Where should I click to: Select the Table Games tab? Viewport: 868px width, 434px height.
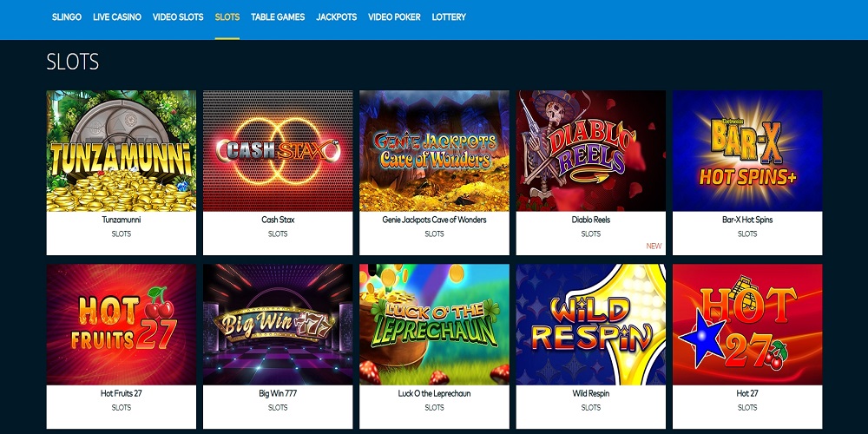pyautogui.click(x=278, y=17)
